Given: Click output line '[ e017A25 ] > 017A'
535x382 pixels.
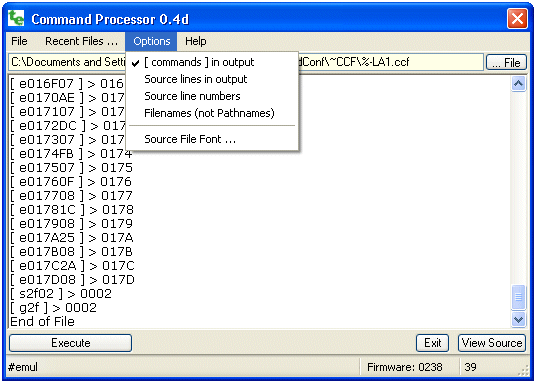Looking at the screenshot, I should click(x=72, y=238).
